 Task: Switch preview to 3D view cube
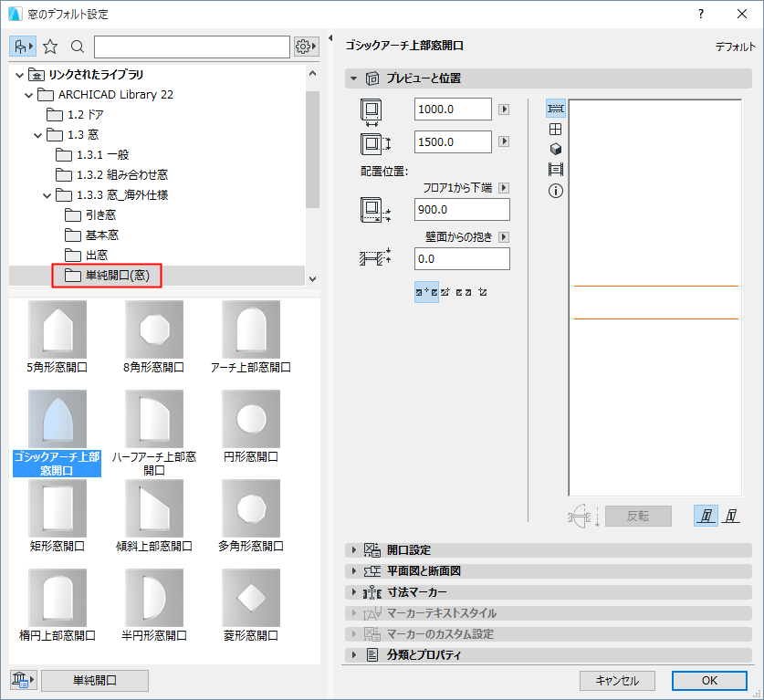tap(556, 149)
